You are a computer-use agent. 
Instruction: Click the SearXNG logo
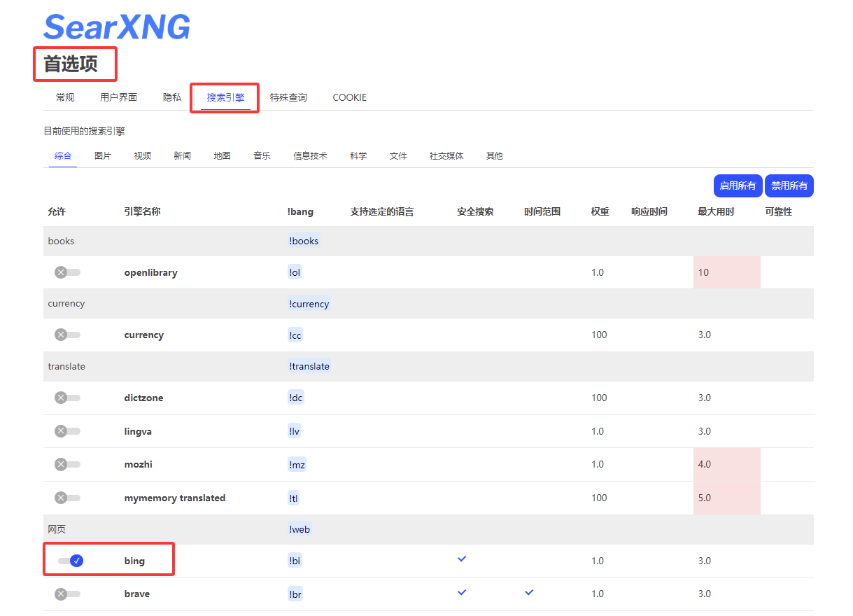[x=117, y=27]
